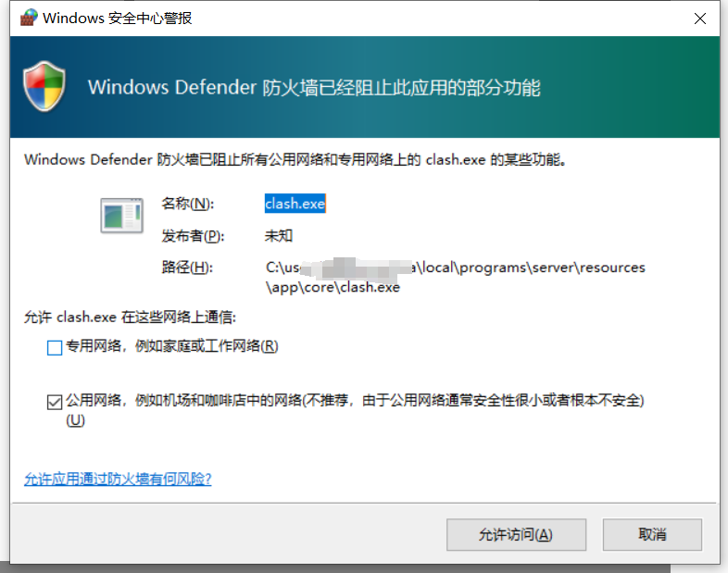This screenshot has height=573, width=728.
Task: Click the blue banner heading about blocked features
Action: [x=314, y=88]
